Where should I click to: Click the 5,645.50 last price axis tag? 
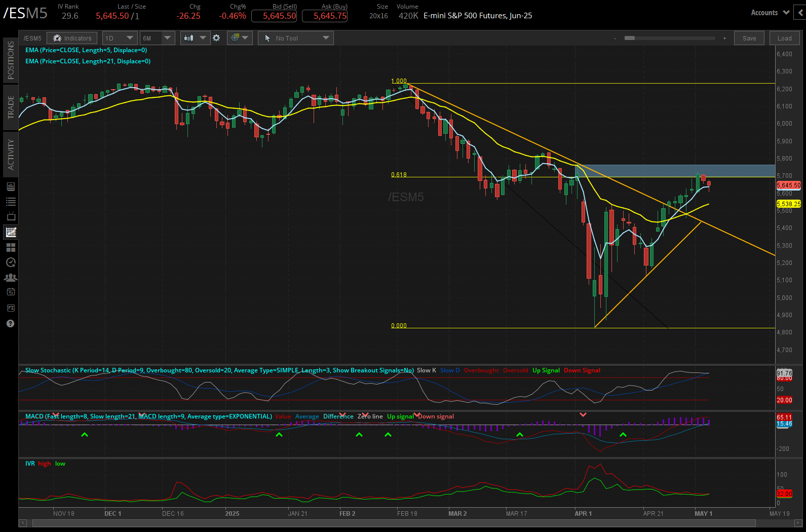click(789, 185)
